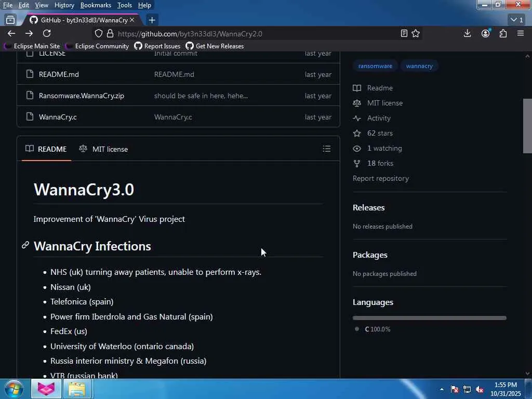Screen dimensions: 532x399
Task: Go forward with the forward arrow
Action: click(x=29, y=33)
